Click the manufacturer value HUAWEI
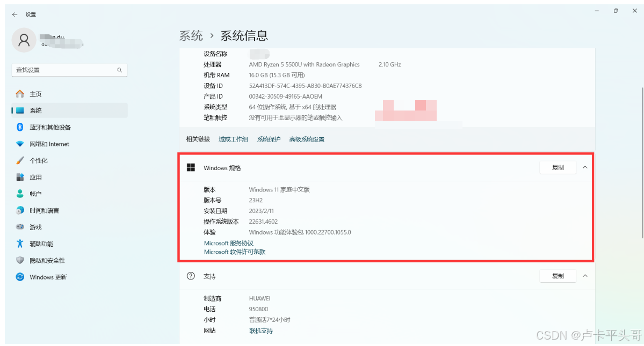The height and width of the screenshot is (346, 644). pos(259,298)
